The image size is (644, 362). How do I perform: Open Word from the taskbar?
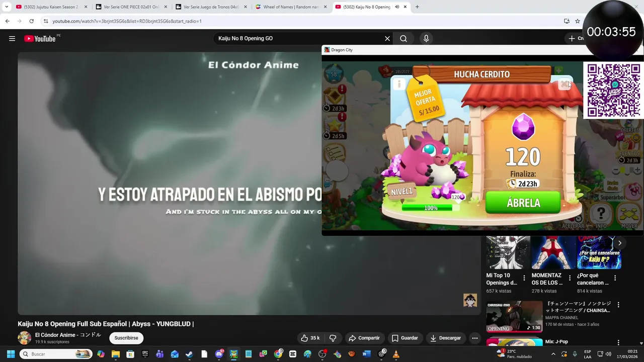[366, 354]
